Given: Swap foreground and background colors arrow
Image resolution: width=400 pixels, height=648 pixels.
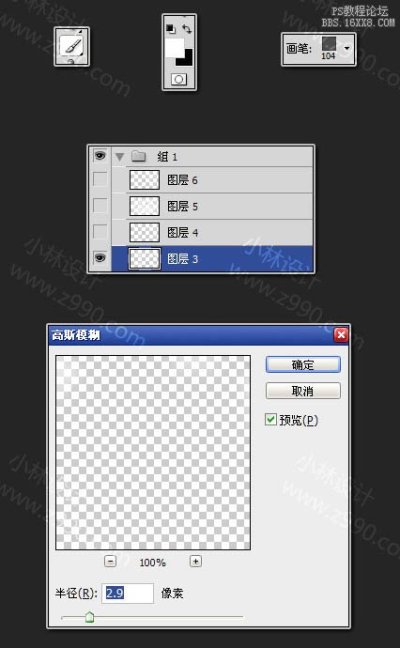Looking at the screenshot, I should (187, 29).
